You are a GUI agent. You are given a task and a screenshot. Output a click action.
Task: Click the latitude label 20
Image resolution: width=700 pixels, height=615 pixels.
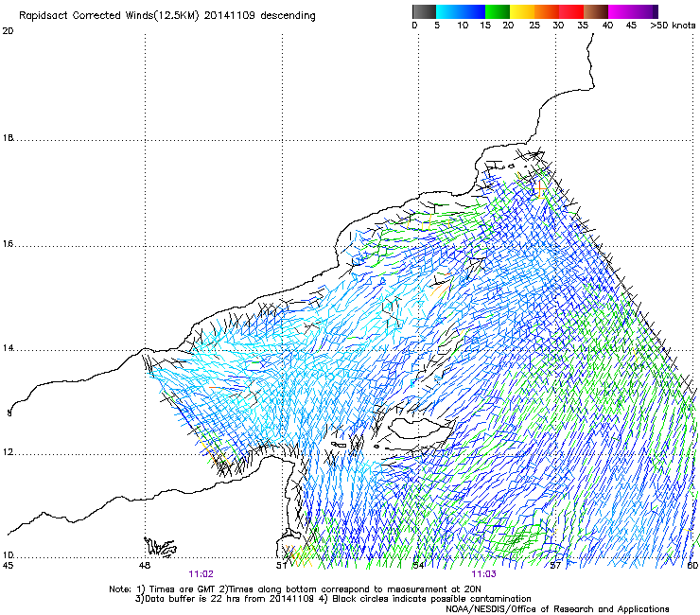pos(8,31)
